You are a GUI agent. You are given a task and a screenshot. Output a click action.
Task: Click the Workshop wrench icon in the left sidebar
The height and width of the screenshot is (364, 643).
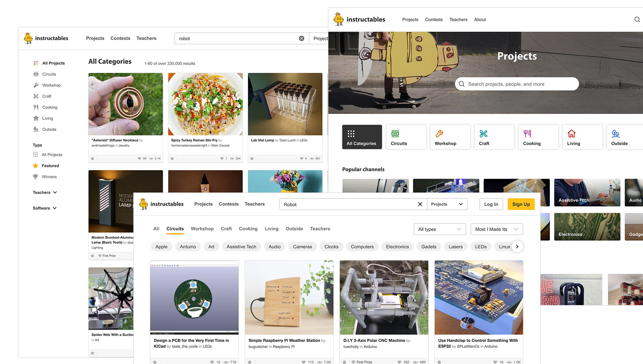(x=36, y=85)
